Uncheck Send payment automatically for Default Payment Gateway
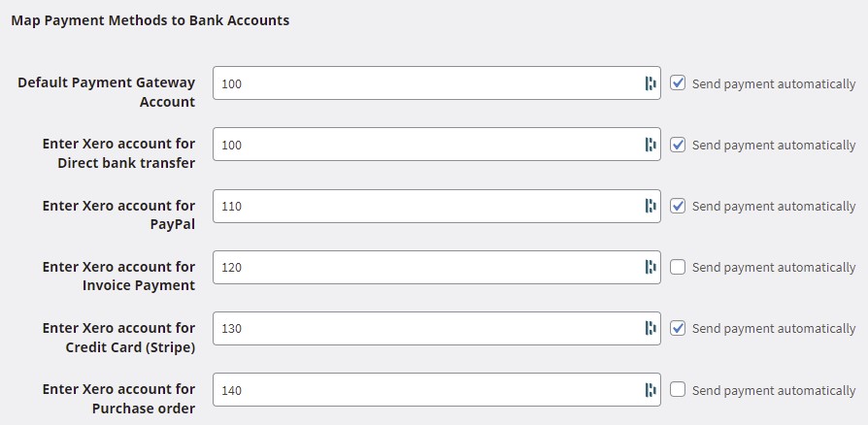 point(678,83)
